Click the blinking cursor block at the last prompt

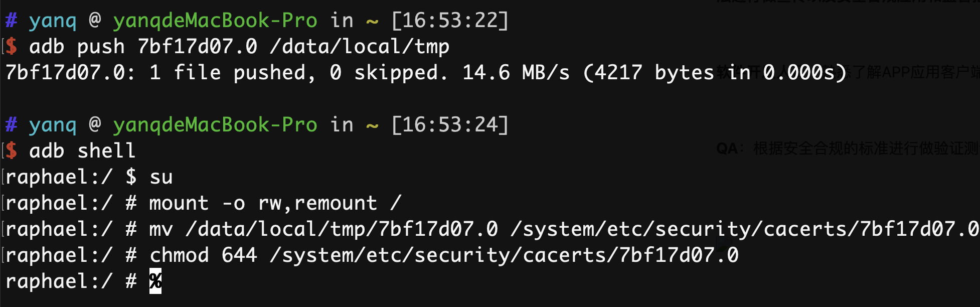155,281
